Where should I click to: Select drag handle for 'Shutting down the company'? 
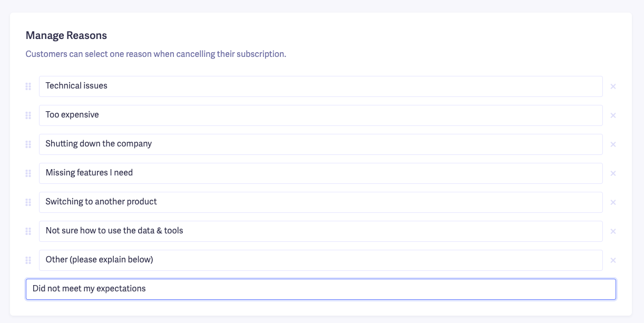[28, 144]
